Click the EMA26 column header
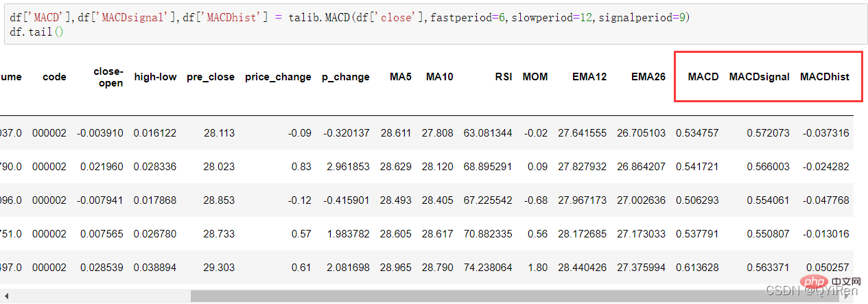 click(648, 77)
